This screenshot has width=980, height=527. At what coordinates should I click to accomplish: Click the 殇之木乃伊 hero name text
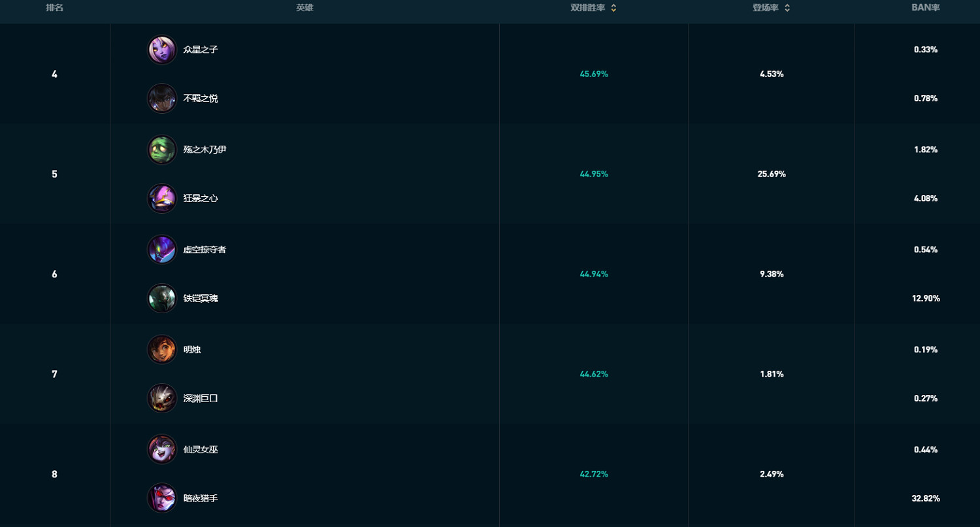[204, 150]
